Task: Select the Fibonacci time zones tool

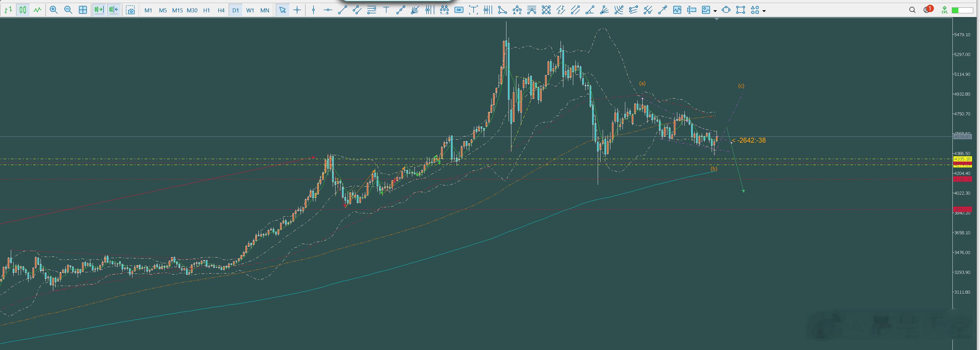Action: (x=430, y=10)
